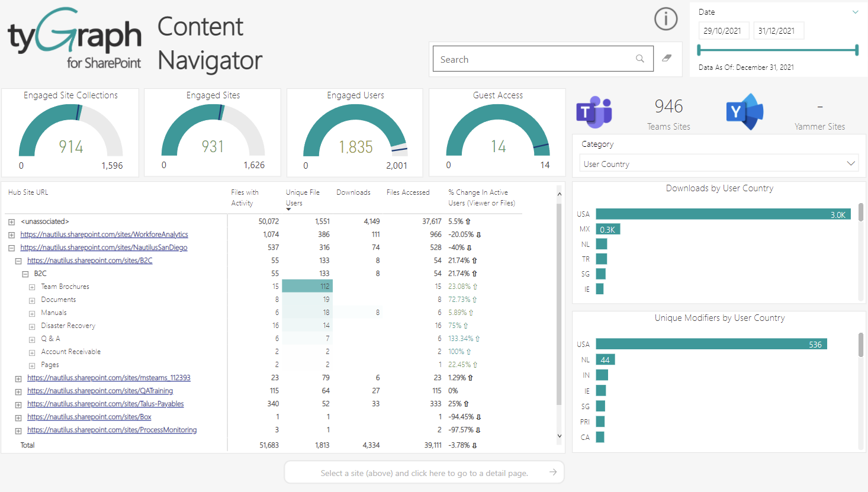Collapse the Date filter using its chevron
This screenshot has height=492, width=868.
856,11
